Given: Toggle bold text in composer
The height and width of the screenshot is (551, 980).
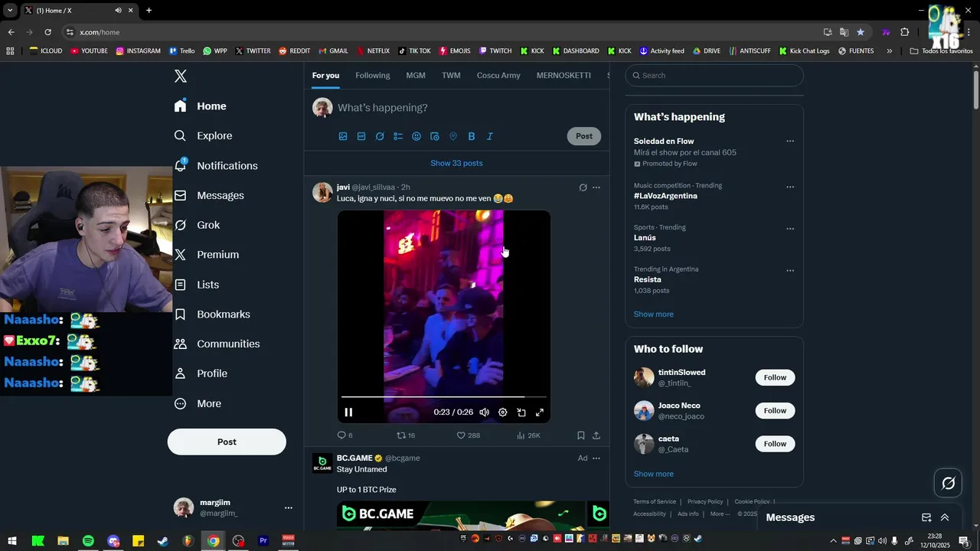Looking at the screenshot, I should click(x=472, y=136).
